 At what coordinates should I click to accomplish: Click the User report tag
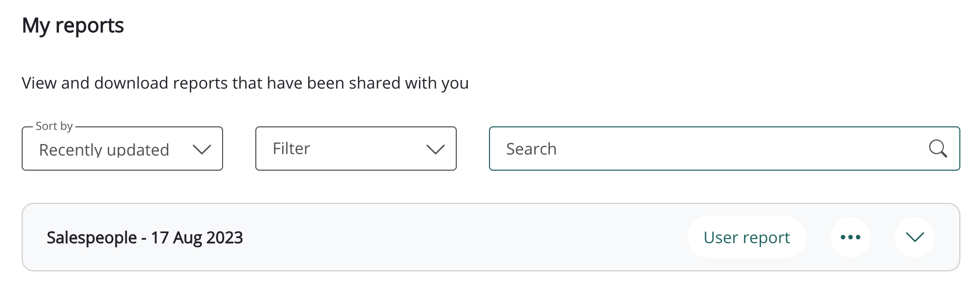coord(746,237)
